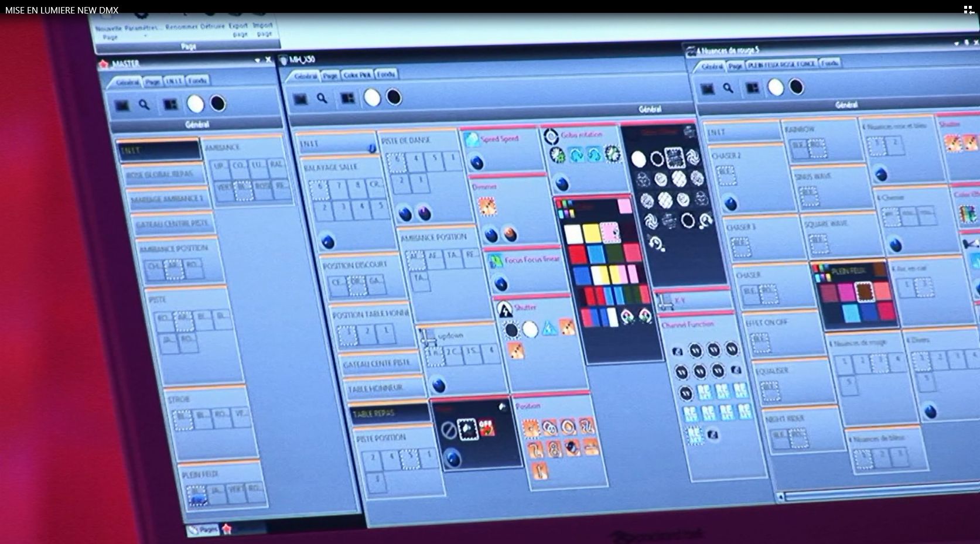Click the Gobo rotation header icon
The width and height of the screenshot is (980, 544).
pyautogui.click(x=551, y=136)
